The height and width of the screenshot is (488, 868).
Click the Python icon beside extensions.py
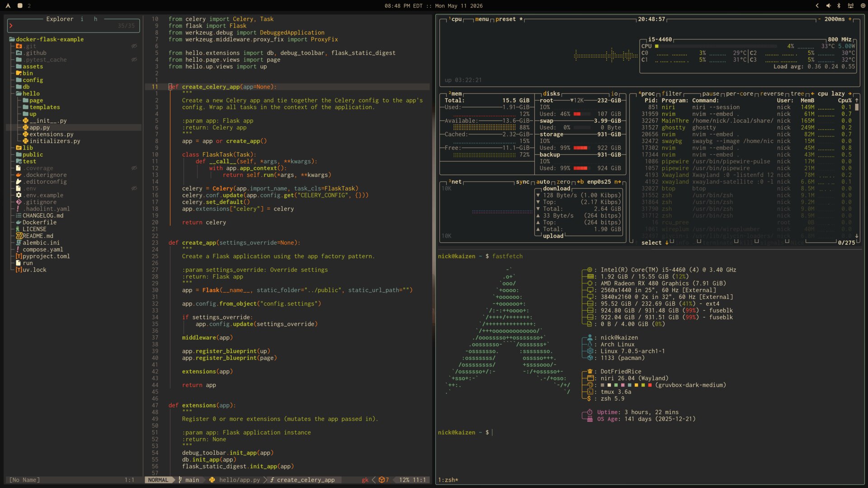pyautogui.click(x=26, y=134)
